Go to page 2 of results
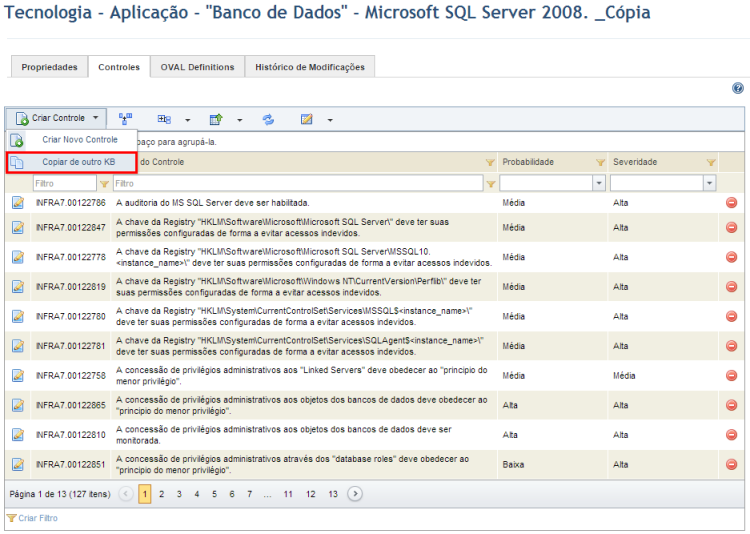The height and width of the screenshot is (534, 750). coord(162,494)
